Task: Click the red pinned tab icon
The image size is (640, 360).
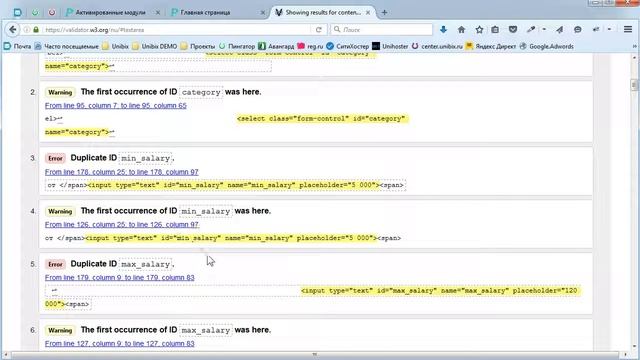Action: point(52,13)
